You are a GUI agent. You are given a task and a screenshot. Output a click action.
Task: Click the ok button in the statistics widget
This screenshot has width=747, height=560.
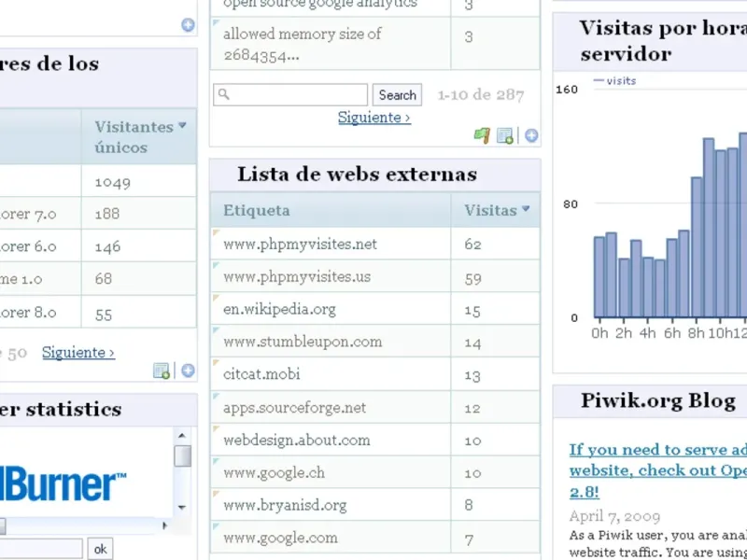(x=100, y=549)
